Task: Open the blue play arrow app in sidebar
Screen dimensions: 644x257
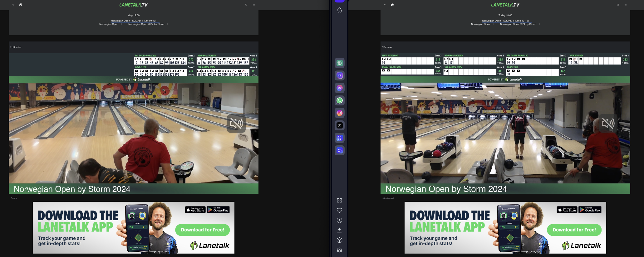Action: (340, 150)
